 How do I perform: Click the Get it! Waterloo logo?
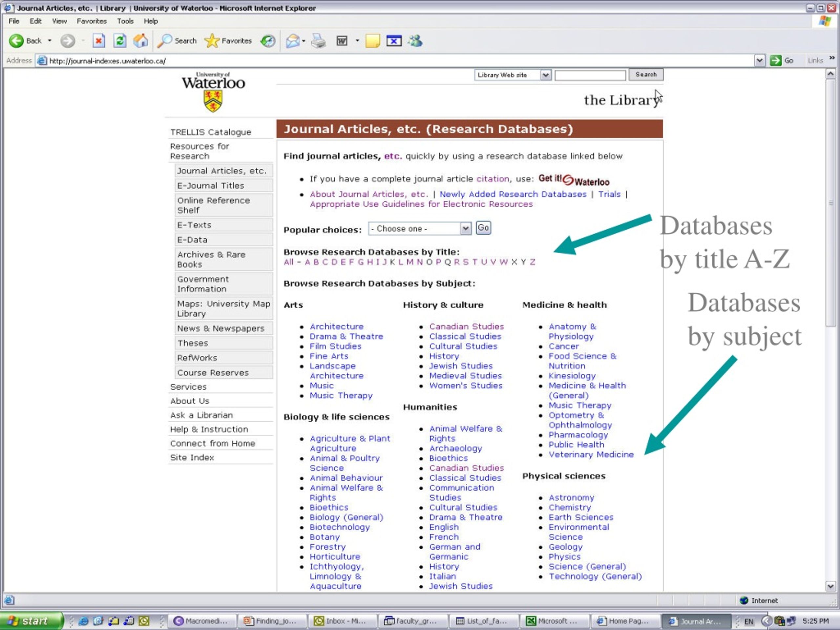(574, 179)
